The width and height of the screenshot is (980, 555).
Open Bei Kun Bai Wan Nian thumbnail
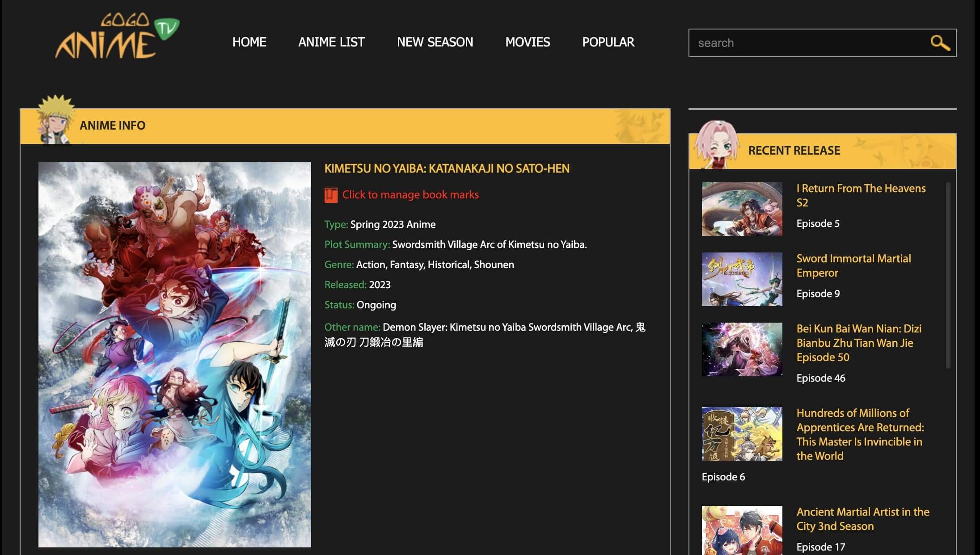[x=742, y=349]
